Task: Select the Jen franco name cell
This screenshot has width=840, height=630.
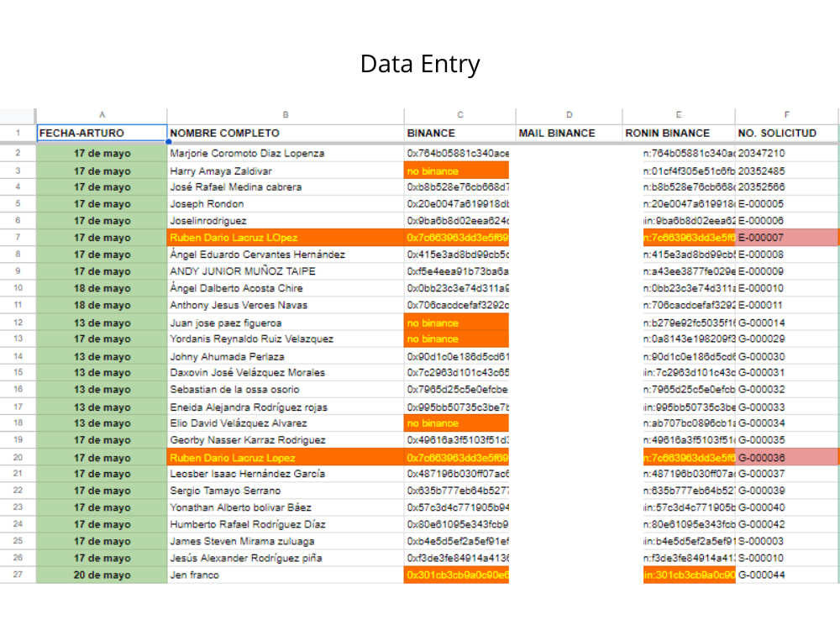Action: click(x=286, y=575)
